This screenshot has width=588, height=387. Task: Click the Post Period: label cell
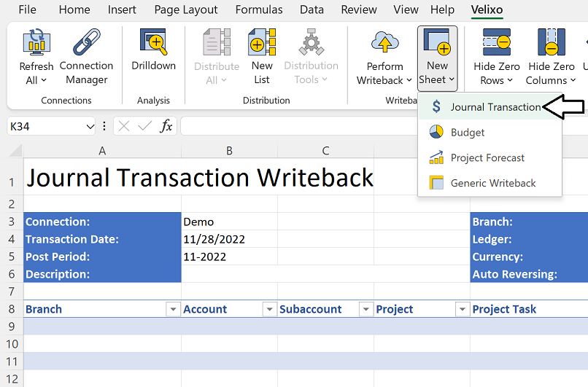[102, 257]
